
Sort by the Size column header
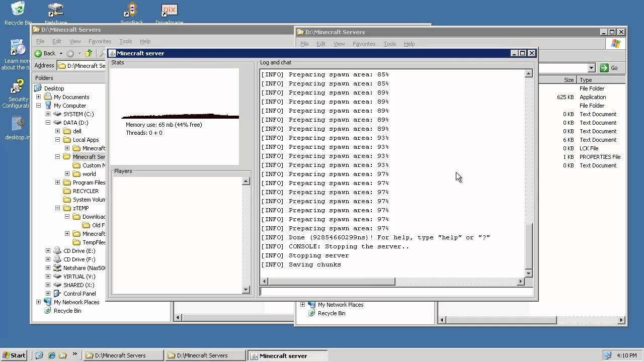tap(557, 80)
